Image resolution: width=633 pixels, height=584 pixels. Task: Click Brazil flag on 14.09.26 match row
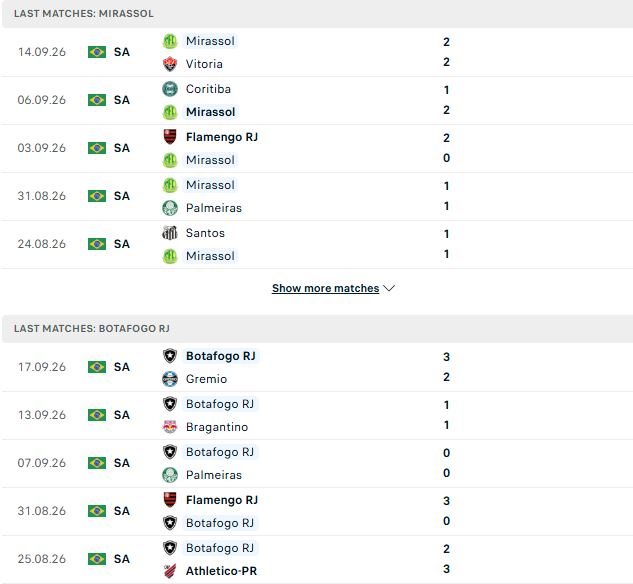[x=97, y=52]
